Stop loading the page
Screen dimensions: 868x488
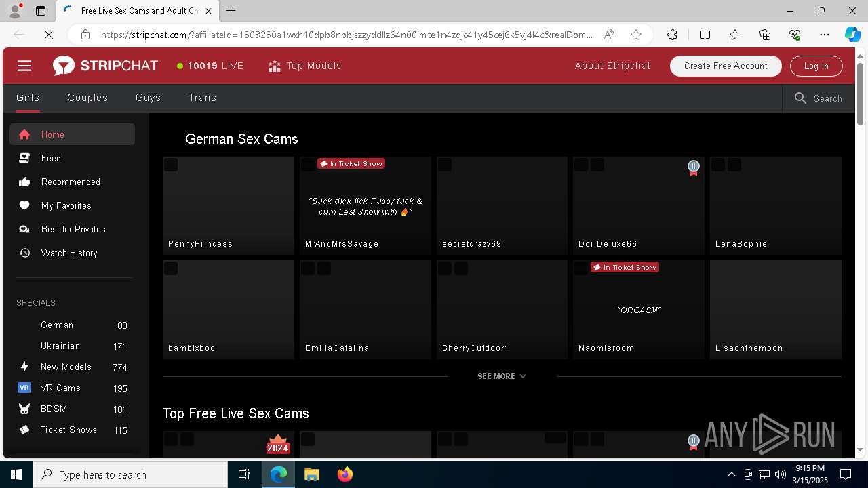[49, 35]
